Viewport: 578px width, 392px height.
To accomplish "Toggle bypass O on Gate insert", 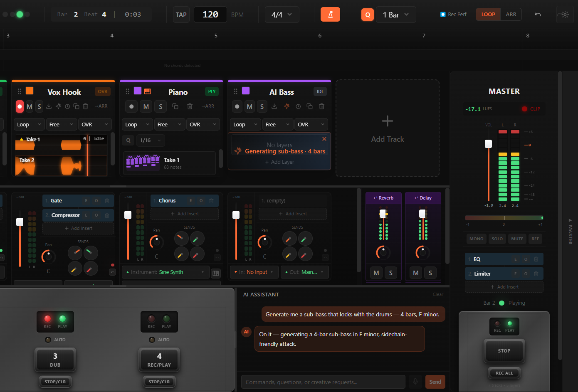I will point(96,201).
